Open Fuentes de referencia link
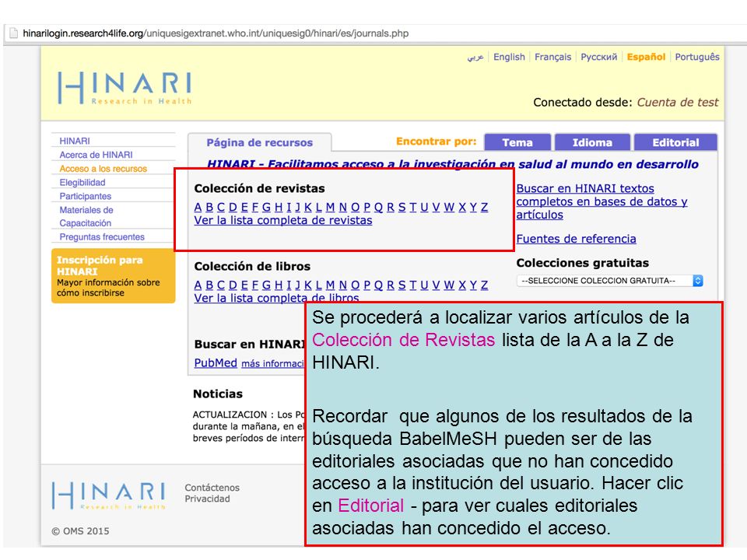This screenshot has width=747, height=560. pyautogui.click(x=576, y=239)
